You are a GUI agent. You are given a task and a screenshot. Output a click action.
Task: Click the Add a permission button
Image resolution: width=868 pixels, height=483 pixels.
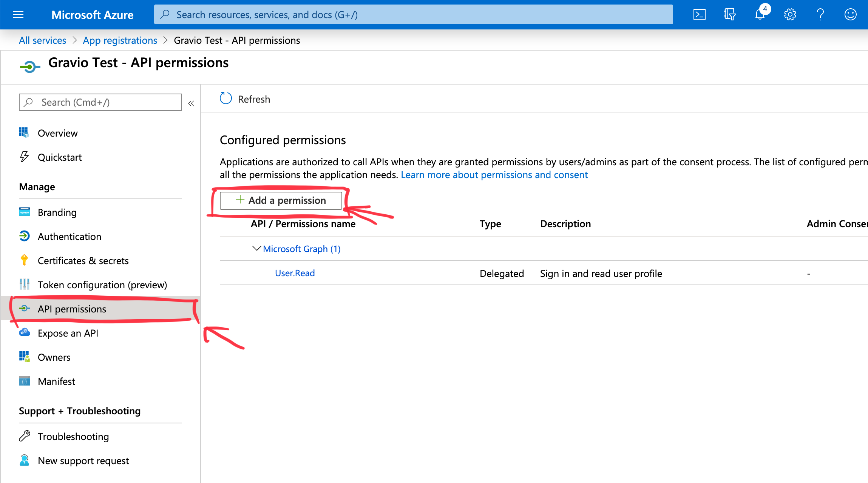[x=281, y=200]
